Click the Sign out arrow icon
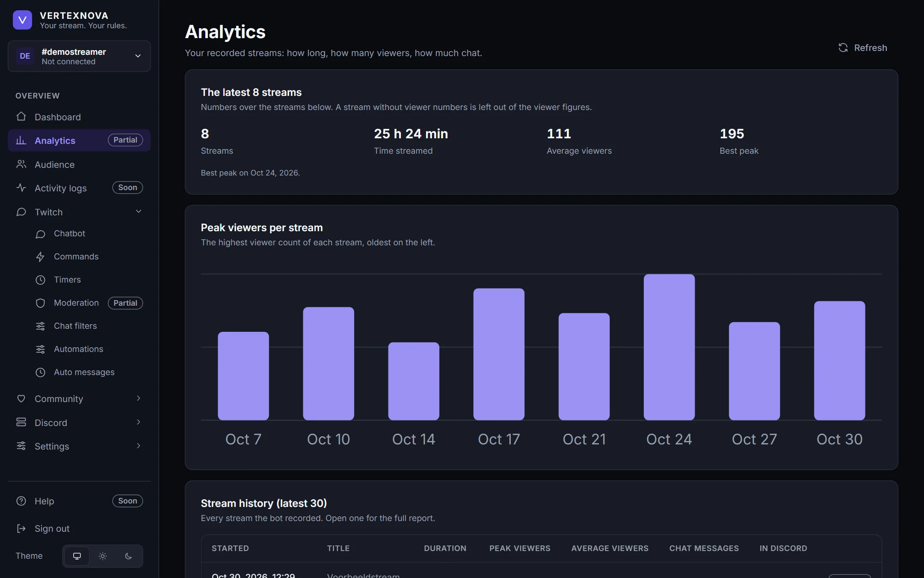Screen dimensions: 924x578 [21, 528]
